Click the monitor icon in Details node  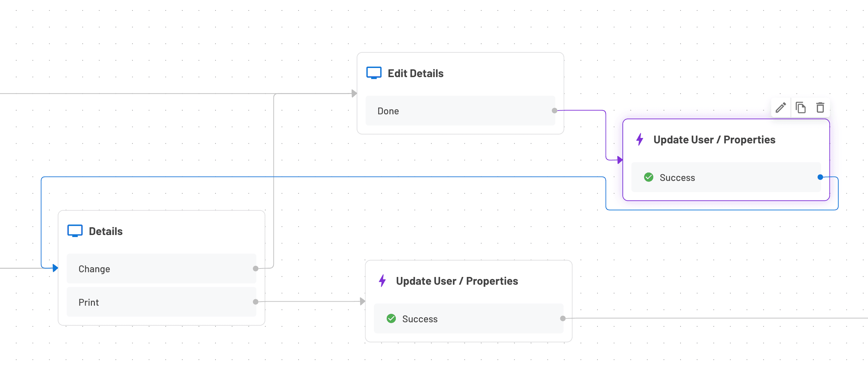pyautogui.click(x=75, y=231)
